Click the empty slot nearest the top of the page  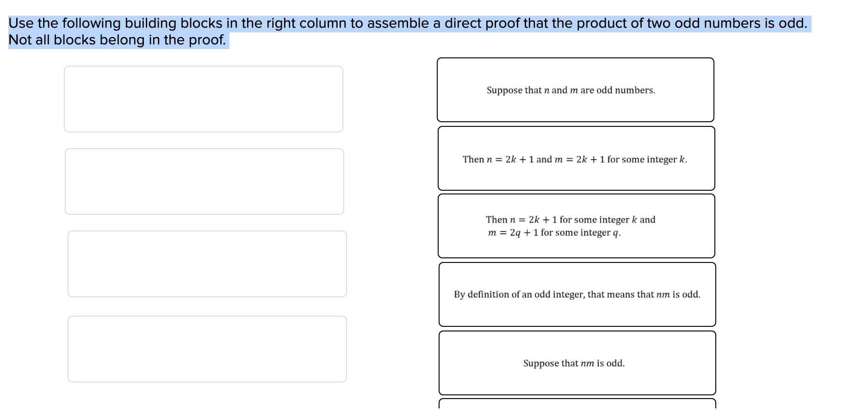coord(204,99)
